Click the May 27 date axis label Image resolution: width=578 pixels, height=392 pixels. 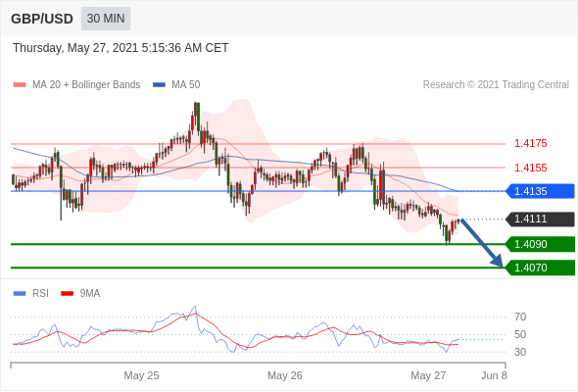[428, 375]
